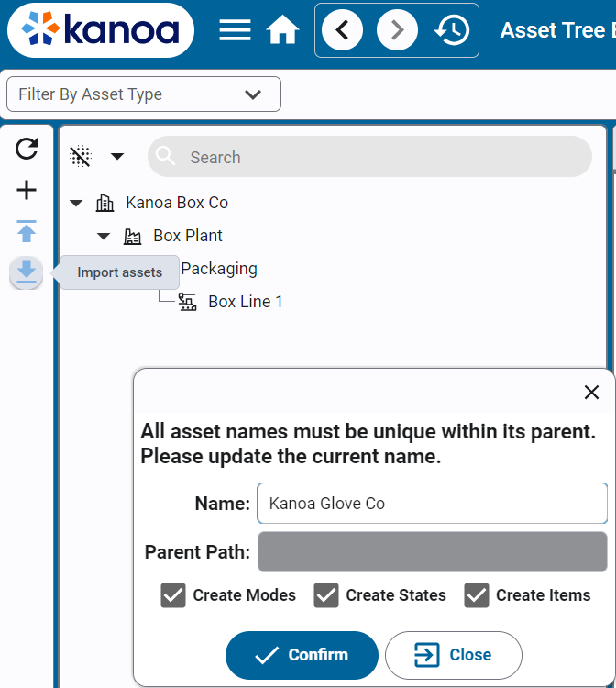Click the Search field in asset tree
This screenshot has width=616, height=688.
pyautogui.click(x=369, y=157)
